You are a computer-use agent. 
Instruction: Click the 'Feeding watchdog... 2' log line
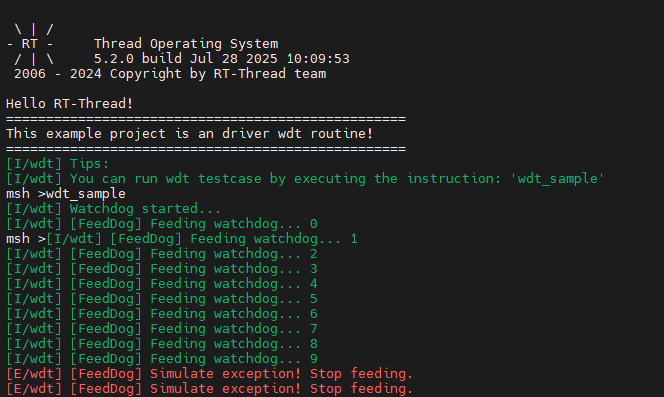coord(162,254)
